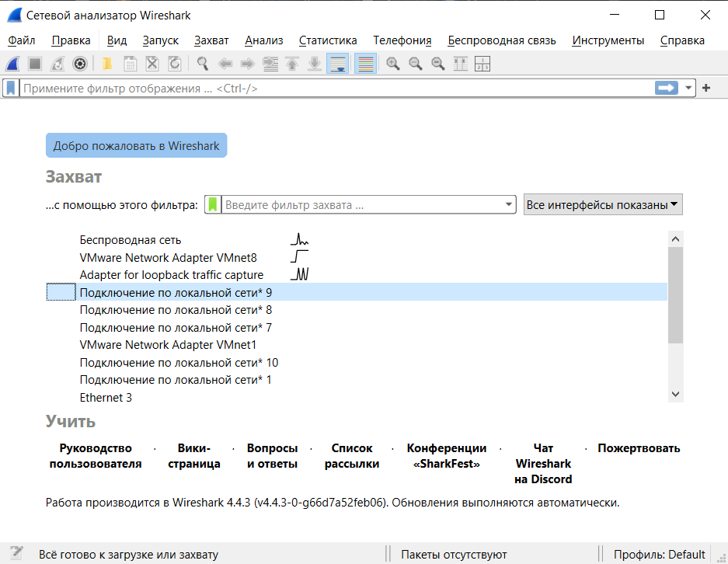Focus the display filter input field
The width and height of the screenshot is (728, 564).
336,89
